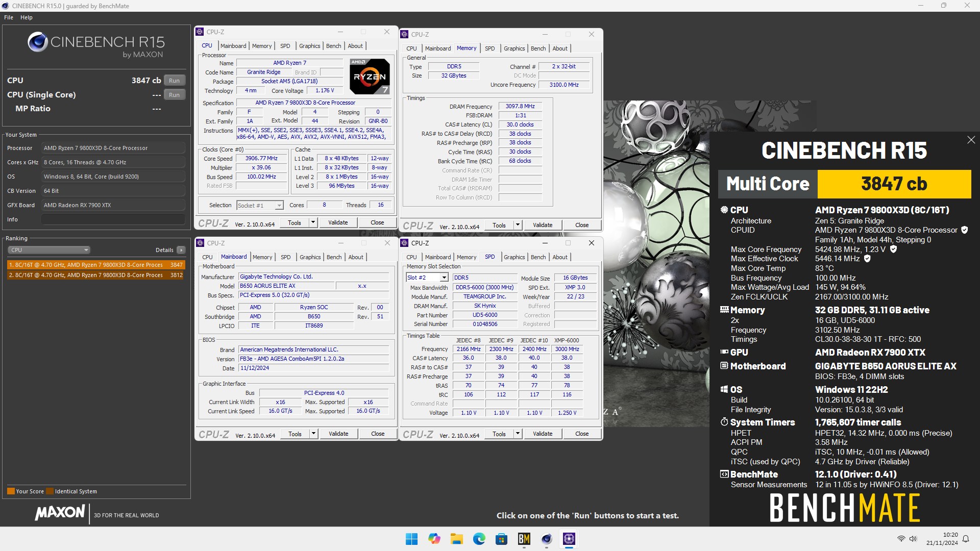Screen dimensions: 980x551
Task: Close the BenchMate result panel with X
Action: click(971, 140)
